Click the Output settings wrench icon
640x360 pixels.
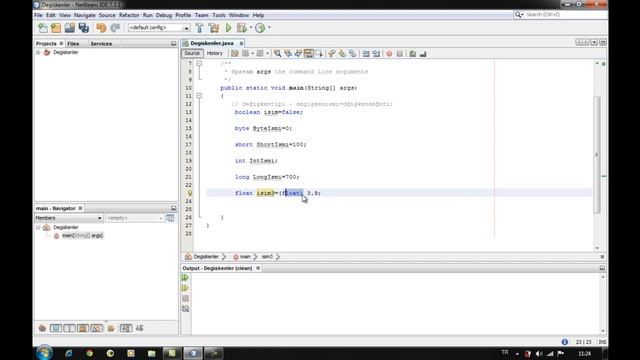point(185,309)
